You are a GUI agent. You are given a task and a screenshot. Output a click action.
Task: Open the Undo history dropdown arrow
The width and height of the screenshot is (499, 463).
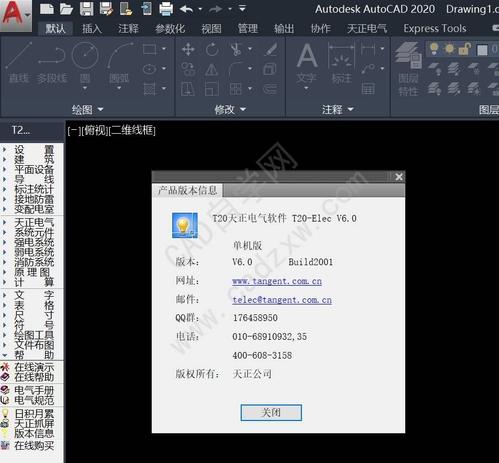tap(200, 9)
